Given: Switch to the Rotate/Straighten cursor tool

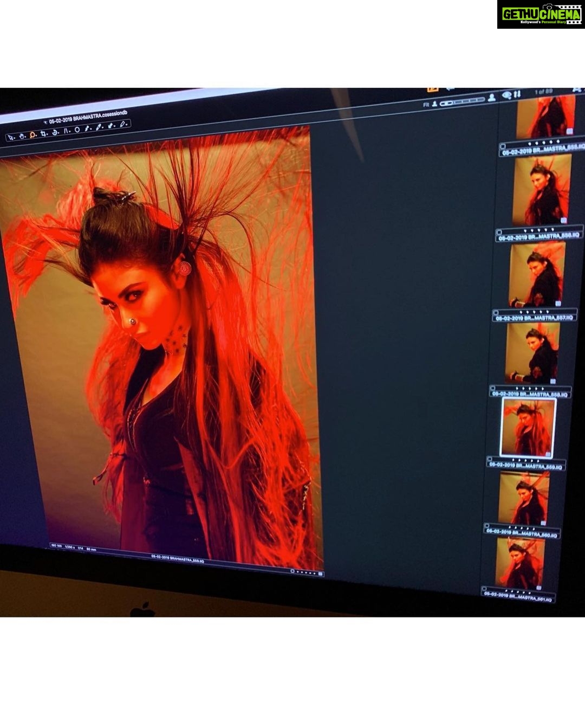Looking at the screenshot, I should [x=55, y=132].
